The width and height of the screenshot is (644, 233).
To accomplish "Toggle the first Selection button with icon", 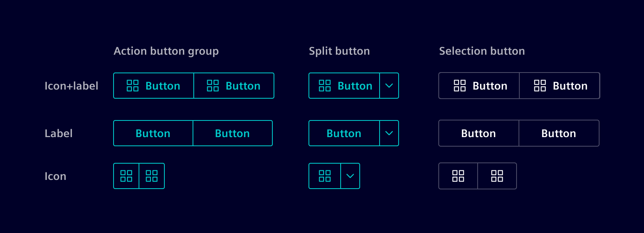I will pos(478,86).
